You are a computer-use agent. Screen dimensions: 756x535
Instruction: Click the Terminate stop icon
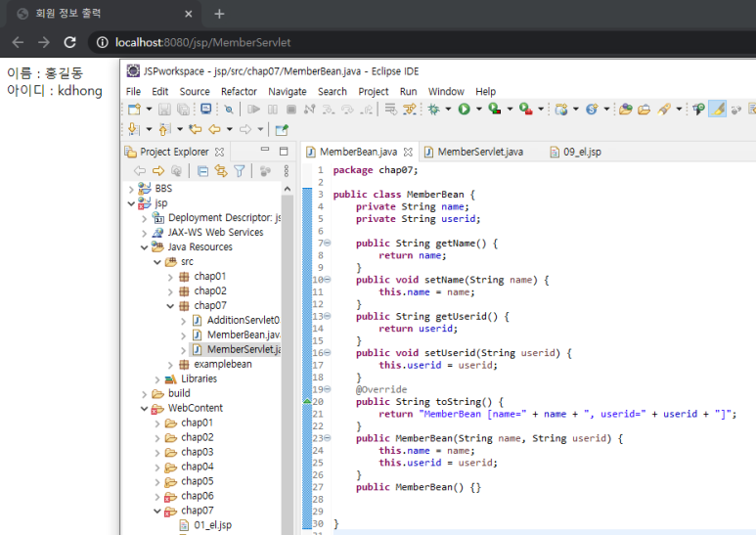click(x=291, y=110)
